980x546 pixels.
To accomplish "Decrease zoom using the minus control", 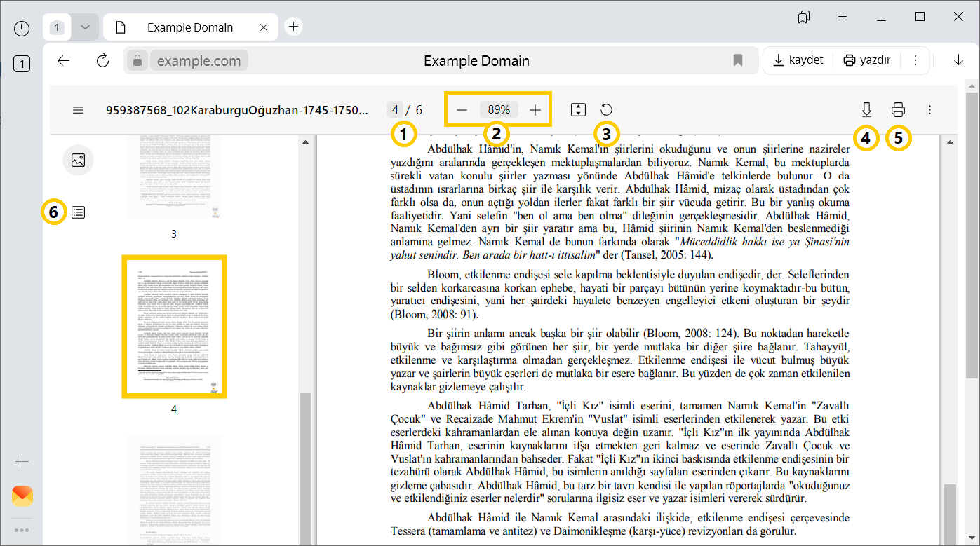I will coord(462,109).
